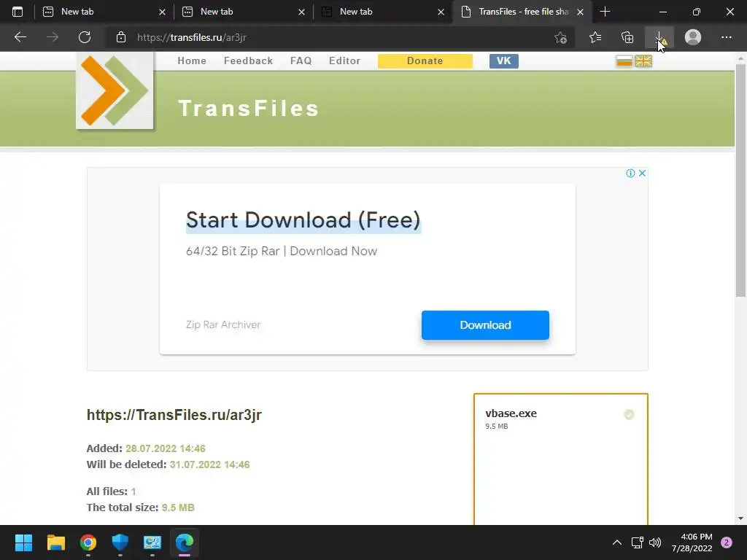Refresh the current page
This screenshot has height=560, width=747.
pos(85,37)
